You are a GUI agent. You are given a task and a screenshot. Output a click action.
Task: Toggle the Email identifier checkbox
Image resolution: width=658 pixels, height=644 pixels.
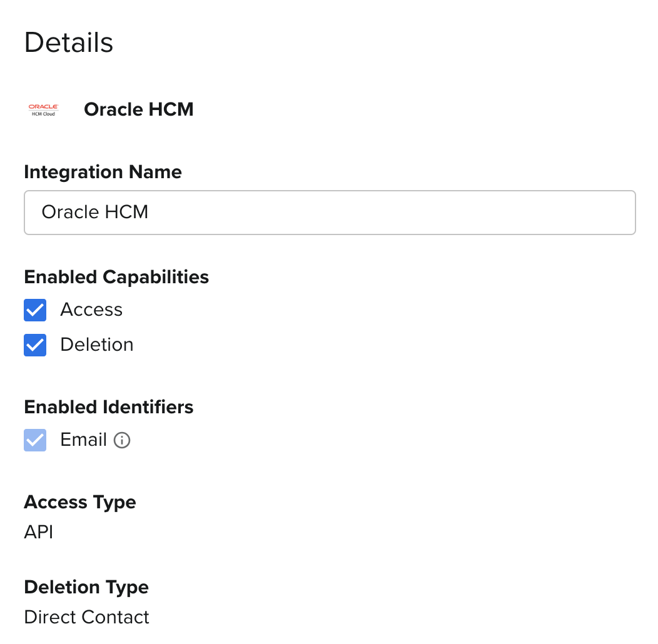[35, 440]
